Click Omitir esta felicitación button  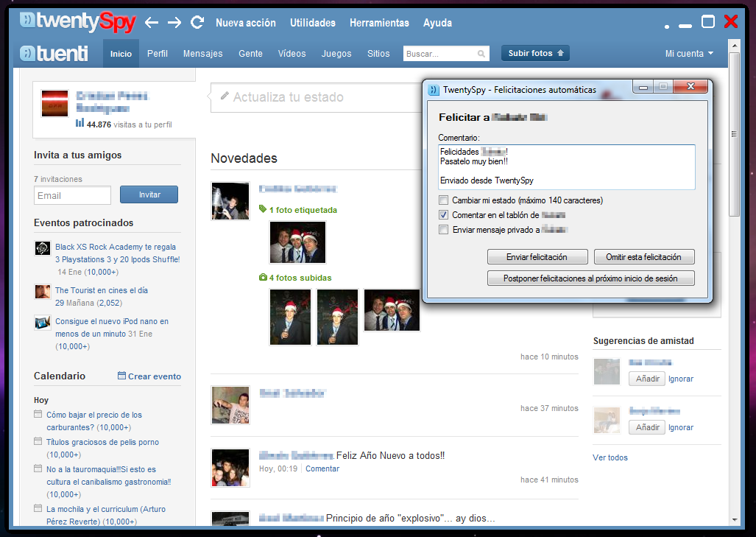pos(643,256)
